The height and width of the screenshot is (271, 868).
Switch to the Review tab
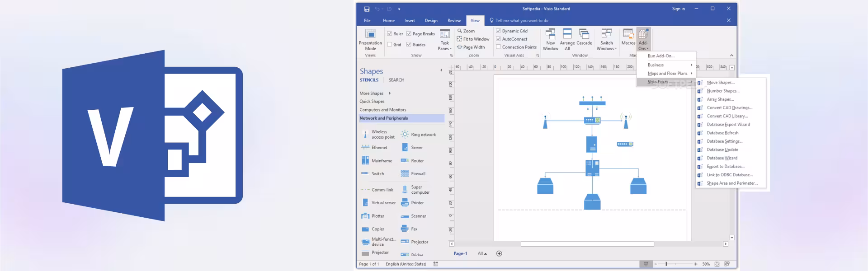click(x=454, y=21)
